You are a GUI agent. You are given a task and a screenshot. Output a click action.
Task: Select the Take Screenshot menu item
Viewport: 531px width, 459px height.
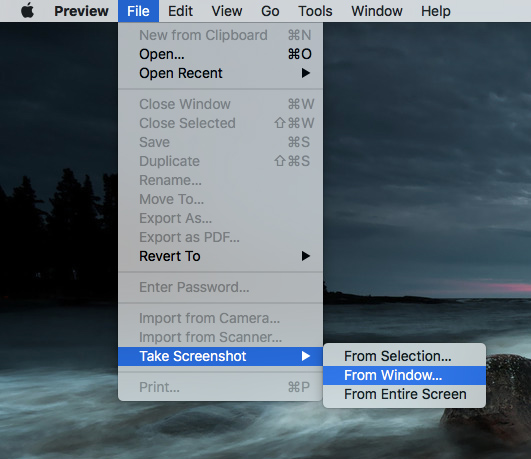click(220, 356)
